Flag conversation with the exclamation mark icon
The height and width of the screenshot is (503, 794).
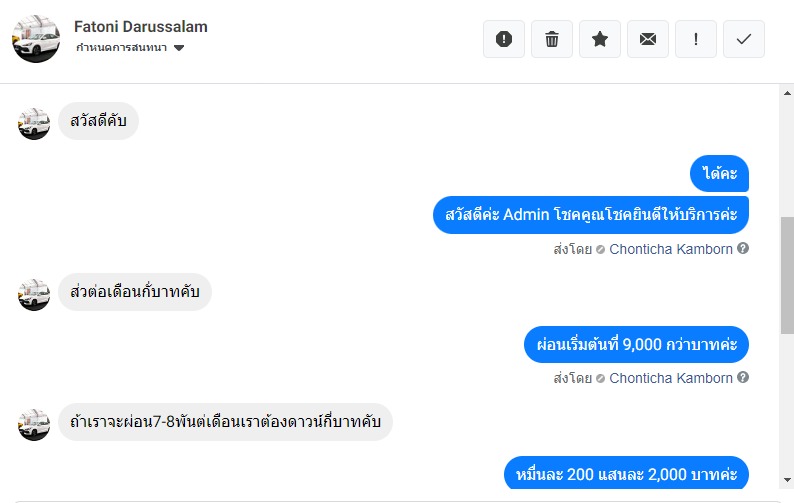coord(696,39)
